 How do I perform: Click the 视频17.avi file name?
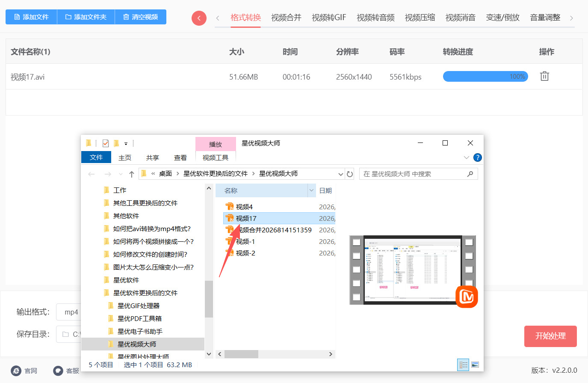pos(28,77)
